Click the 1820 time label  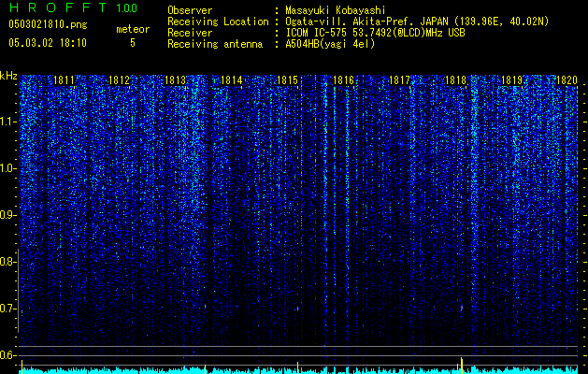pyautogui.click(x=566, y=79)
